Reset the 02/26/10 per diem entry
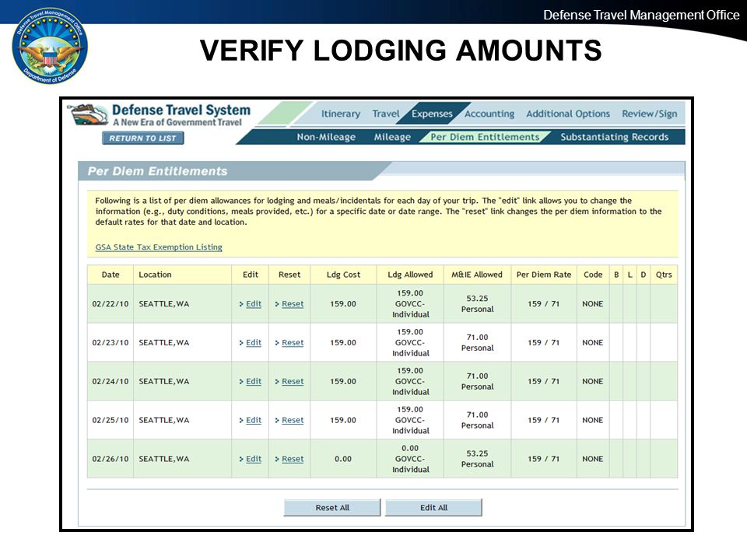Viewport: 747px width, 560px height. click(293, 459)
